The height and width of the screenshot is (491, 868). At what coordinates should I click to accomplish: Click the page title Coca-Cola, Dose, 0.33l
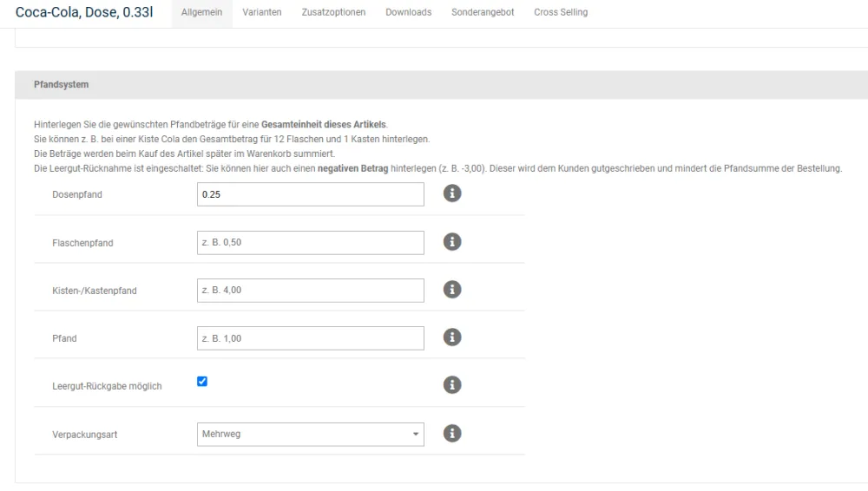click(x=84, y=12)
